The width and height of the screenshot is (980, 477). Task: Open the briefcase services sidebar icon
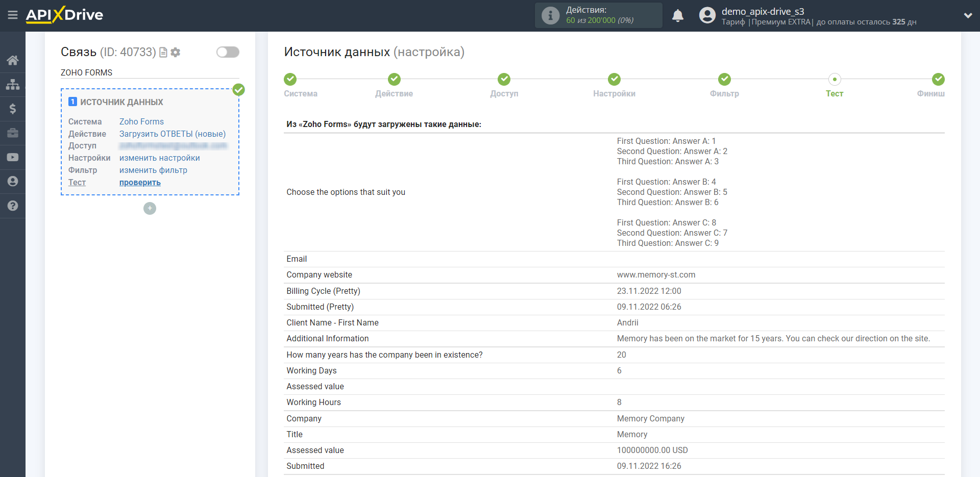tap(13, 133)
